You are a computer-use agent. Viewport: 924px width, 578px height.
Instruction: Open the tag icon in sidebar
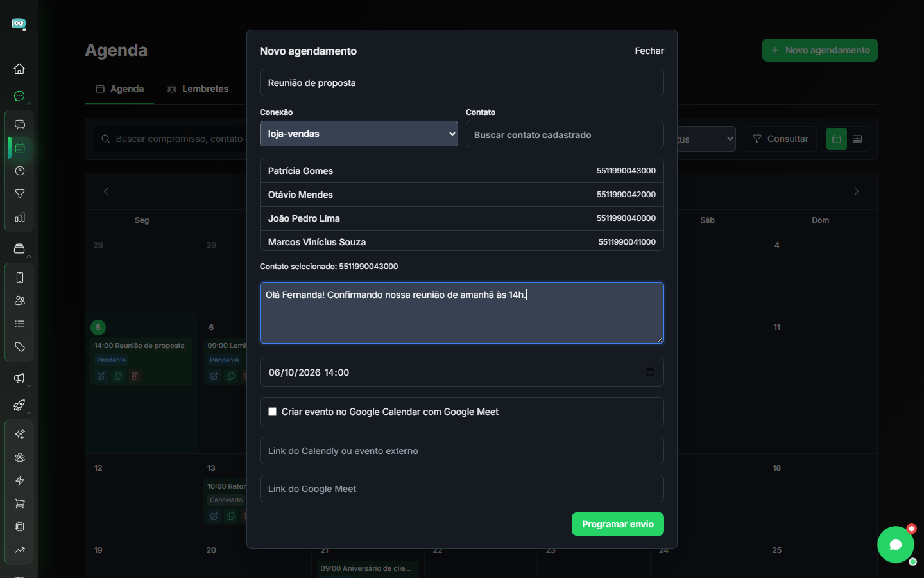coord(20,347)
